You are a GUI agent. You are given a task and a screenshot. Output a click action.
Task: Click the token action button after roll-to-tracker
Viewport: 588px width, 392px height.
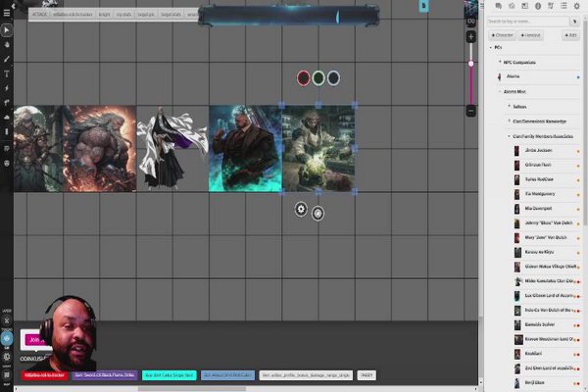104,15
